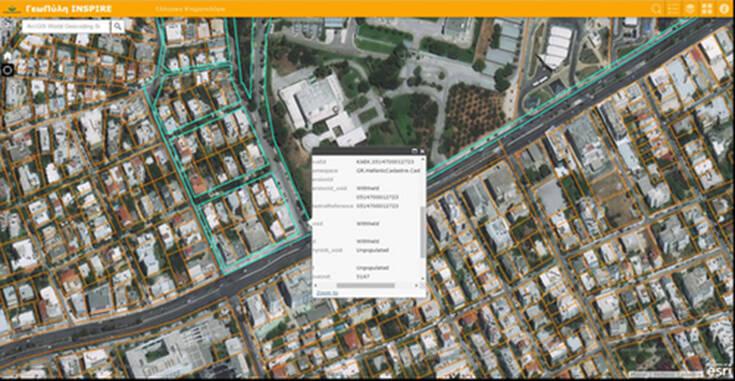735x381 pixels.
Task: Click the application logo in header
Action: point(12,9)
